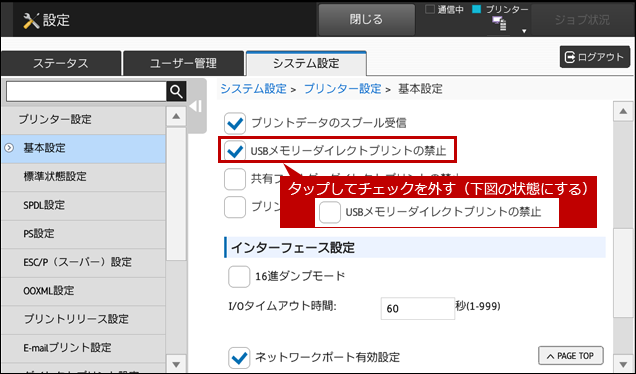Uncheck USBメモリーダイレクトプリントの禁止
The height and width of the screenshot is (374, 636).
coord(235,151)
